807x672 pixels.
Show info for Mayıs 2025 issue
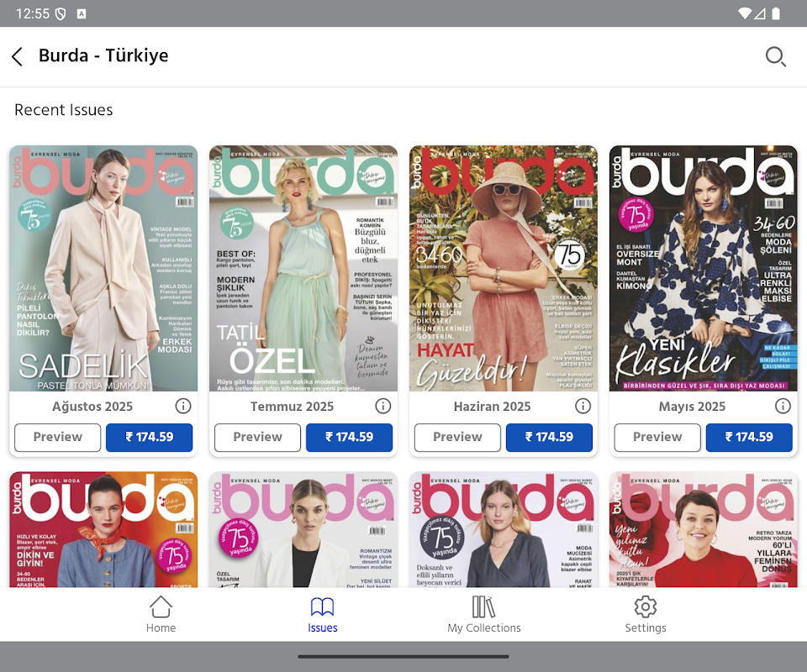(783, 407)
